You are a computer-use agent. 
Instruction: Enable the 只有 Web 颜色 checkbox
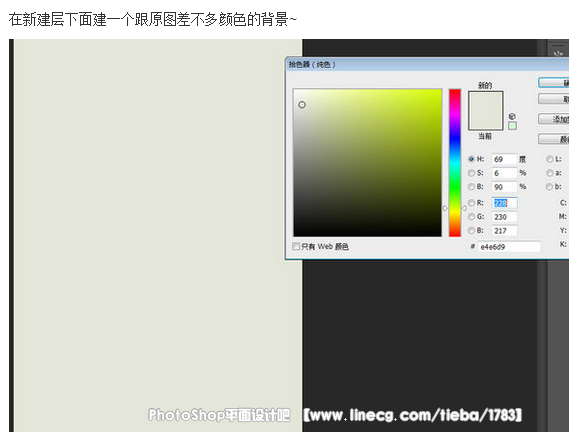(296, 246)
